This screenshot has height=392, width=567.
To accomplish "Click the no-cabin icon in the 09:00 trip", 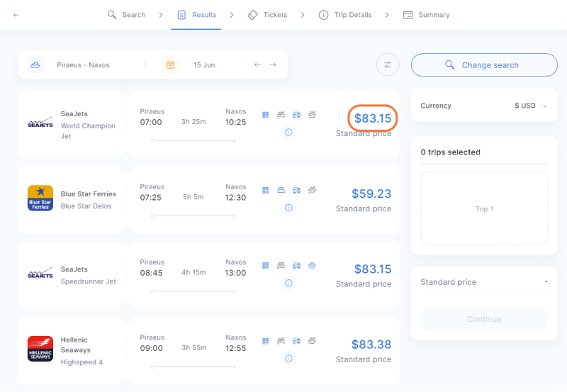I will [281, 341].
